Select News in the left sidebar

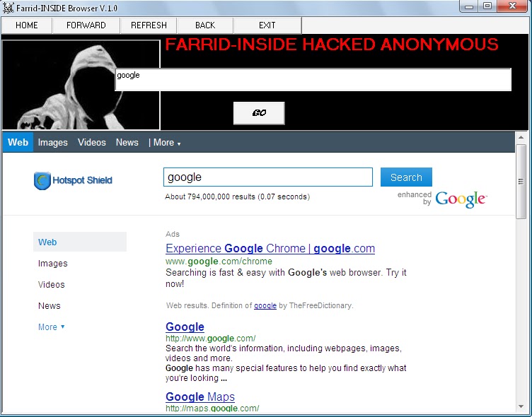(50, 306)
